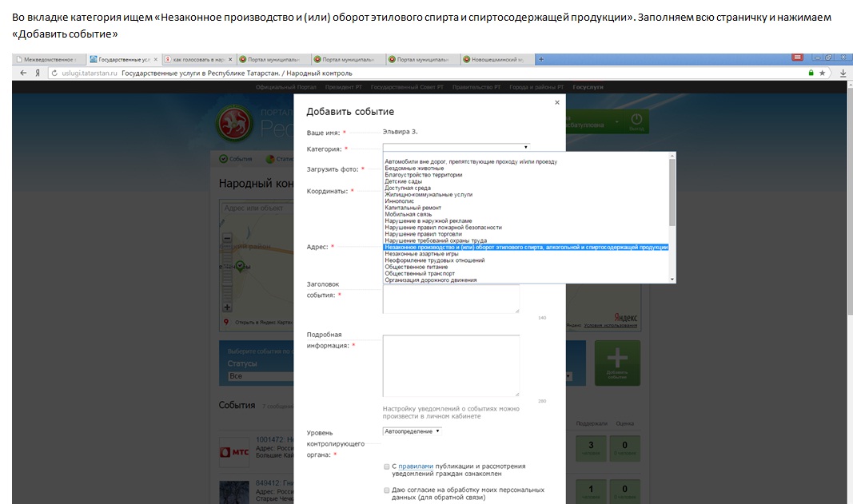Open downloads with the arrow icon

[843, 73]
